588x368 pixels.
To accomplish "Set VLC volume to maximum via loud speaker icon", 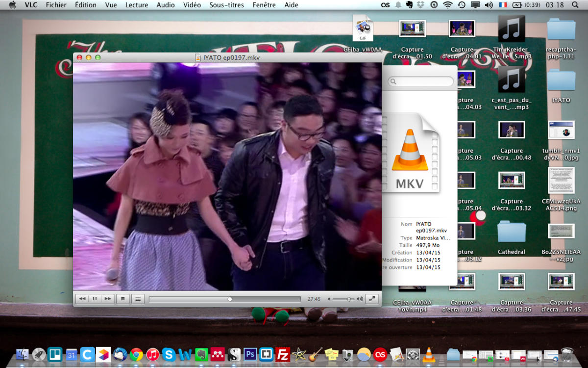I will click(x=360, y=299).
